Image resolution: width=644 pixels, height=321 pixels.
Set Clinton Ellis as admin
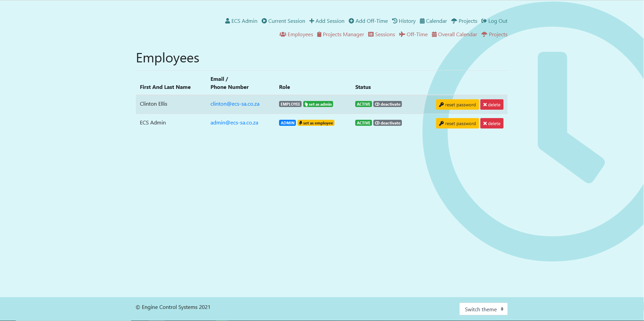pos(318,104)
